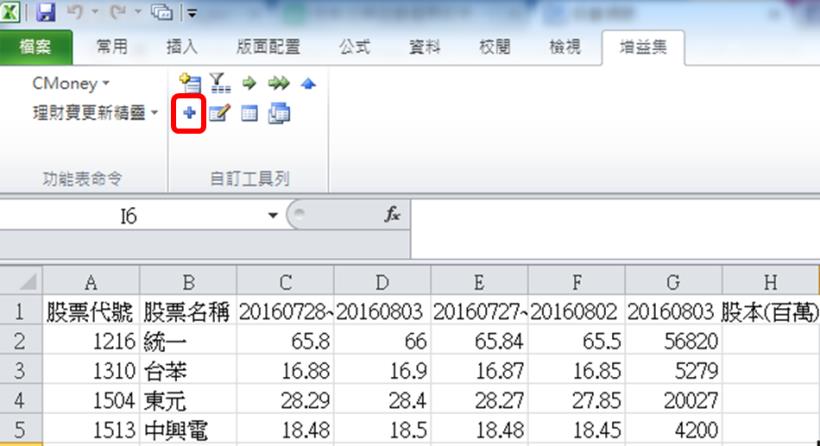
Task: Click the filter funnel toolbar icon
Action: click(220, 83)
